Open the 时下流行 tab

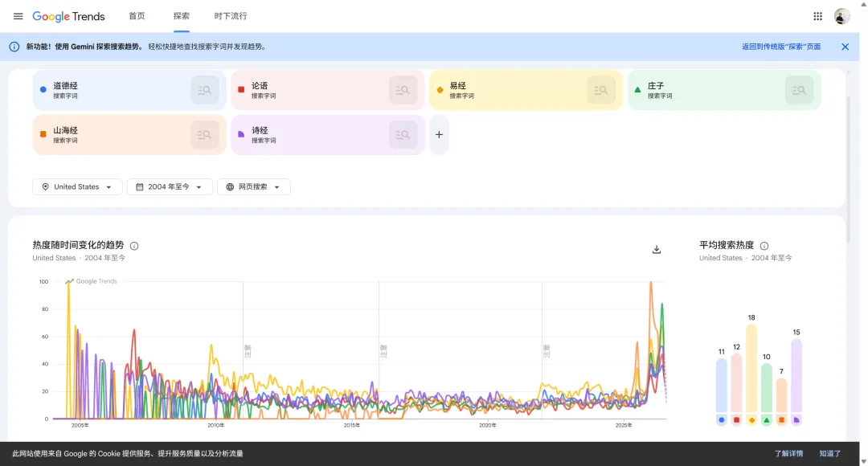click(x=231, y=16)
